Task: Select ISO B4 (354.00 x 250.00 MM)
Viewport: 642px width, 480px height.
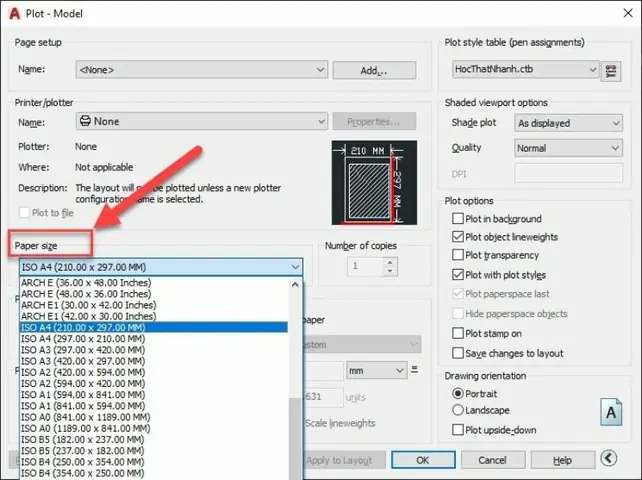Action: tap(154, 473)
